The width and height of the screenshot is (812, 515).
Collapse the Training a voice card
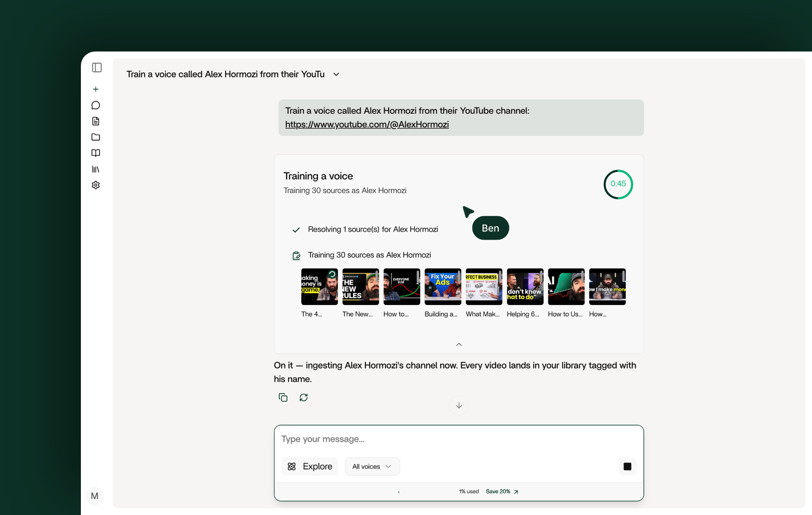(x=459, y=344)
